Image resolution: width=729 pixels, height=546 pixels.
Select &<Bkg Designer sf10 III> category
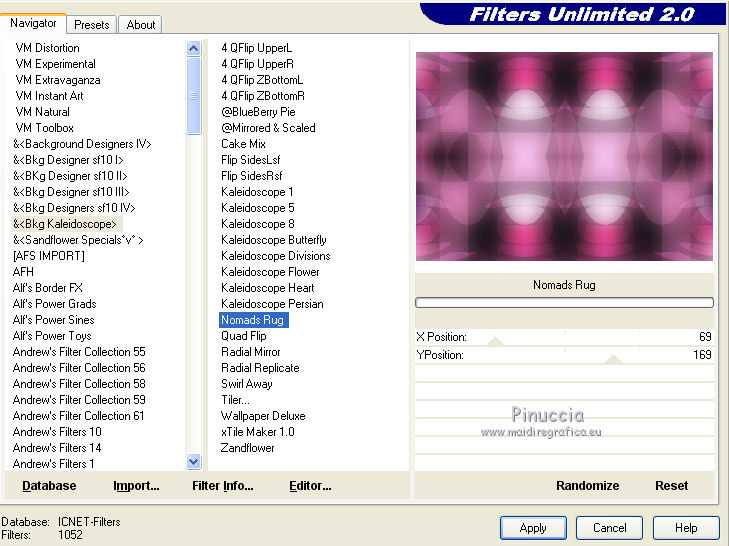point(71,192)
